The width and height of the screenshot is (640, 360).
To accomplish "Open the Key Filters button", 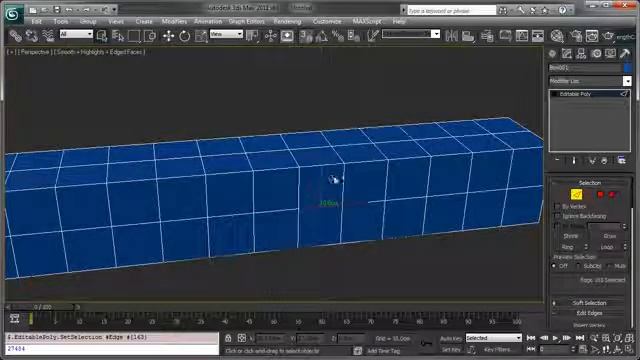I will click(498, 350).
